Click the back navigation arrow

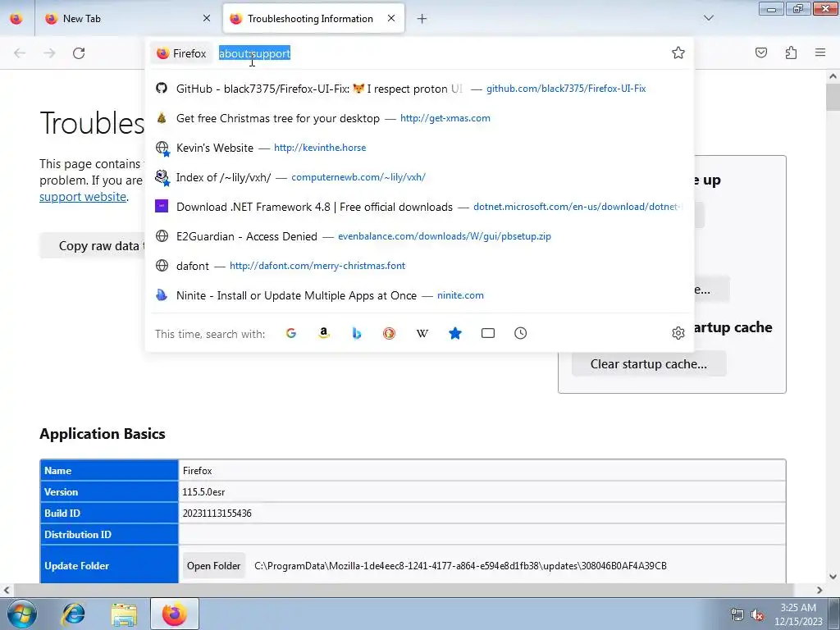(20, 53)
